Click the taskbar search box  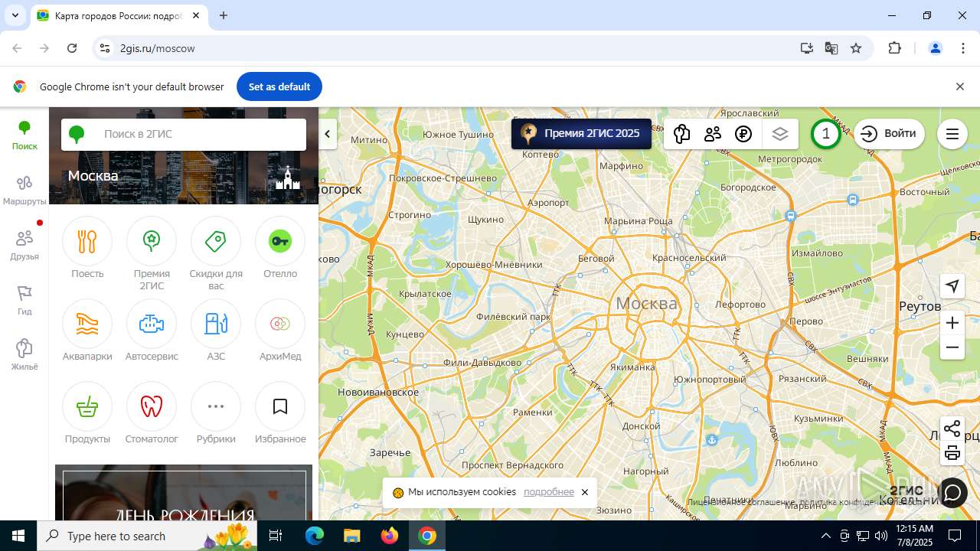coord(147,536)
